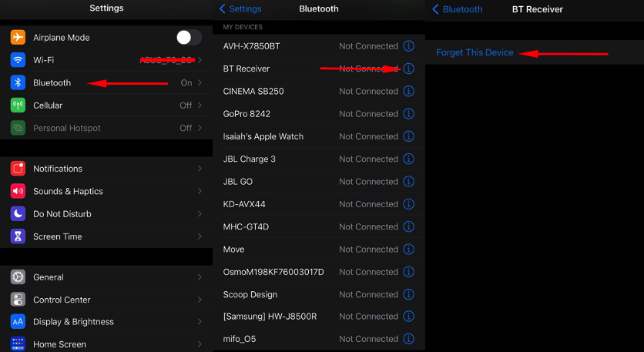Screen dimensions: 644x352
Task: Expand Do Not Disturb row chevron
Action: tap(200, 213)
